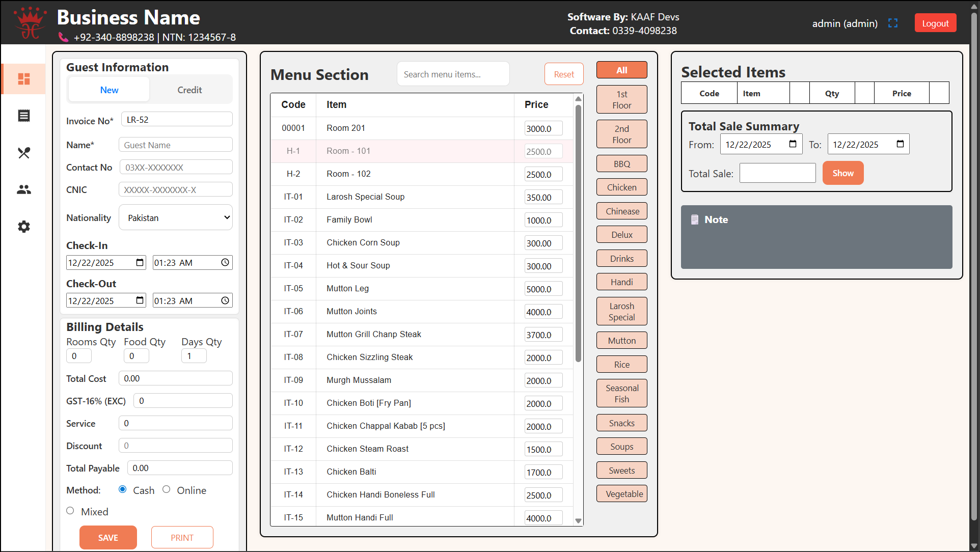The width and height of the screenshot is (980, 552).
Task: Filter menu by All category
Action: 622,70
